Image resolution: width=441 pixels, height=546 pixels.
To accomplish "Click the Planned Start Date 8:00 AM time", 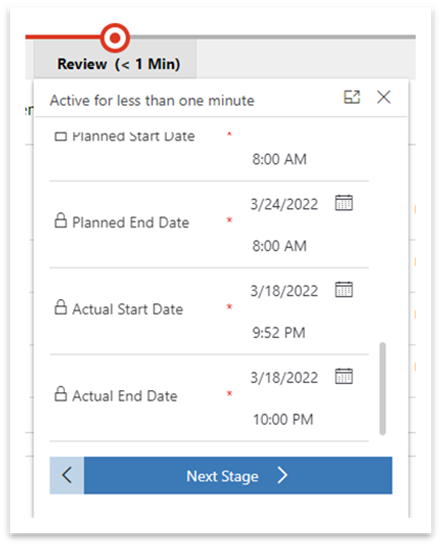I will [279, 159].
